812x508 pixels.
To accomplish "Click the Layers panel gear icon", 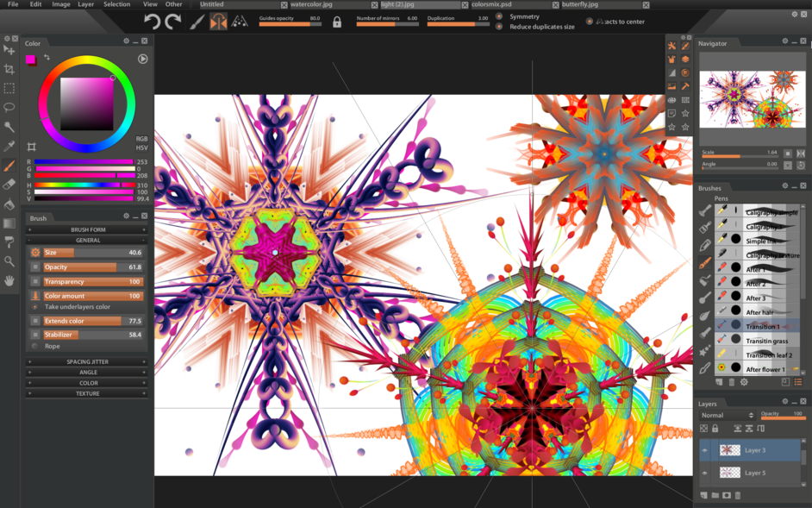I will tap(785, 403).
